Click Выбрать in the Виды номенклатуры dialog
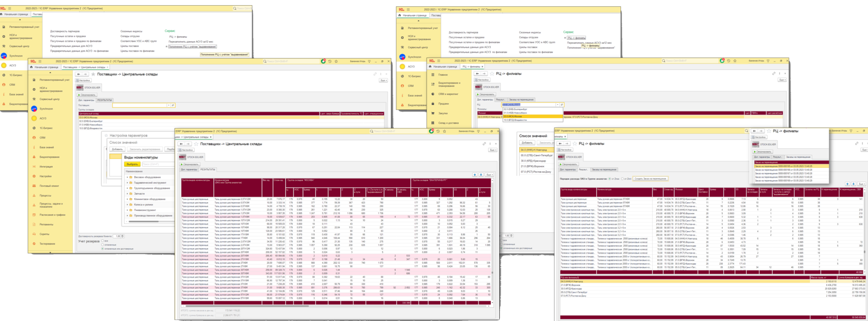 click(x=132, y=164)
